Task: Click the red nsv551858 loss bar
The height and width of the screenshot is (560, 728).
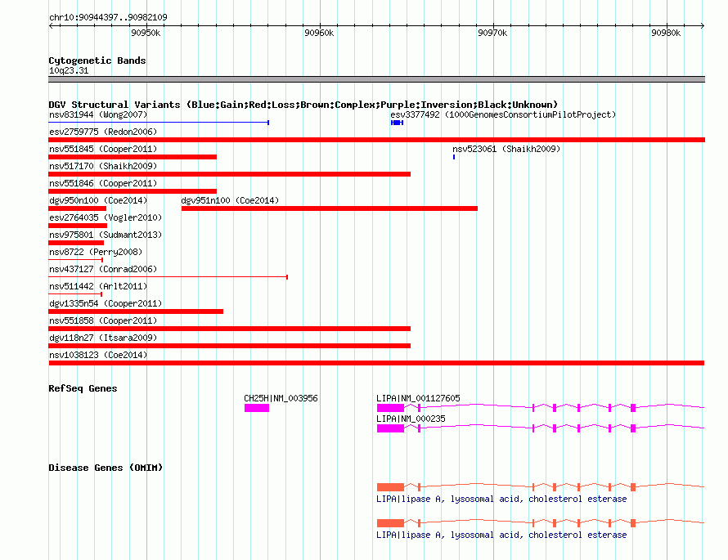Action: click(x=229, y=329)
